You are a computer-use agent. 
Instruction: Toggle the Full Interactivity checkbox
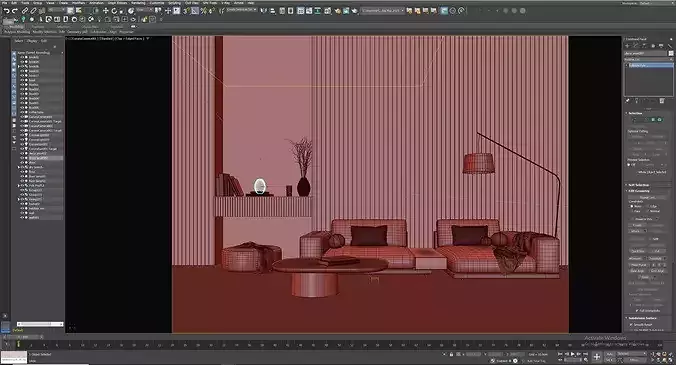coord(638,311)
